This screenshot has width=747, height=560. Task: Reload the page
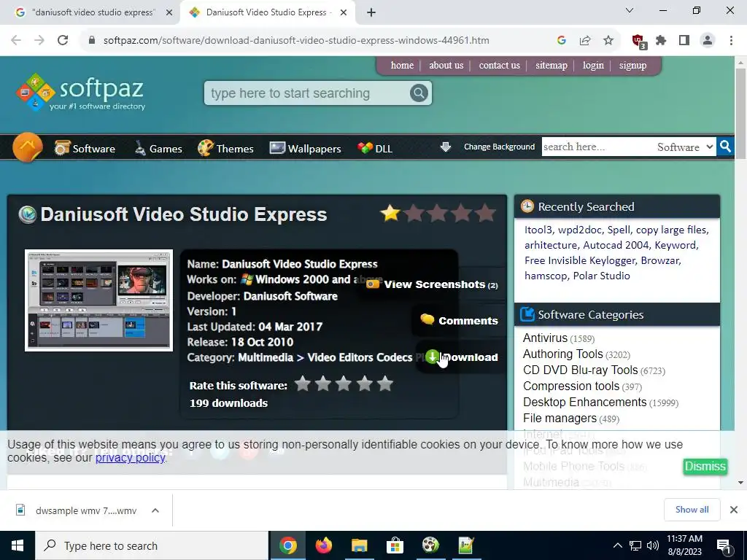pyautogui.click(x=63, y=41)
